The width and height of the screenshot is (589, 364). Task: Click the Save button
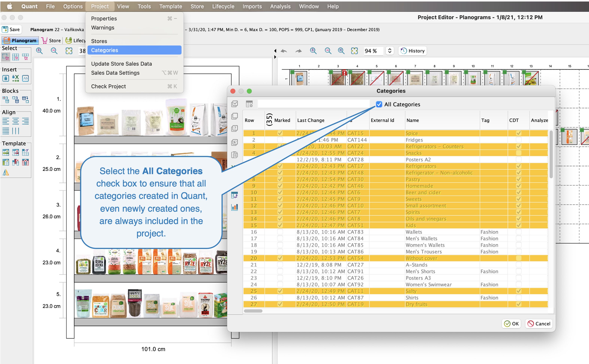point(11,29)
